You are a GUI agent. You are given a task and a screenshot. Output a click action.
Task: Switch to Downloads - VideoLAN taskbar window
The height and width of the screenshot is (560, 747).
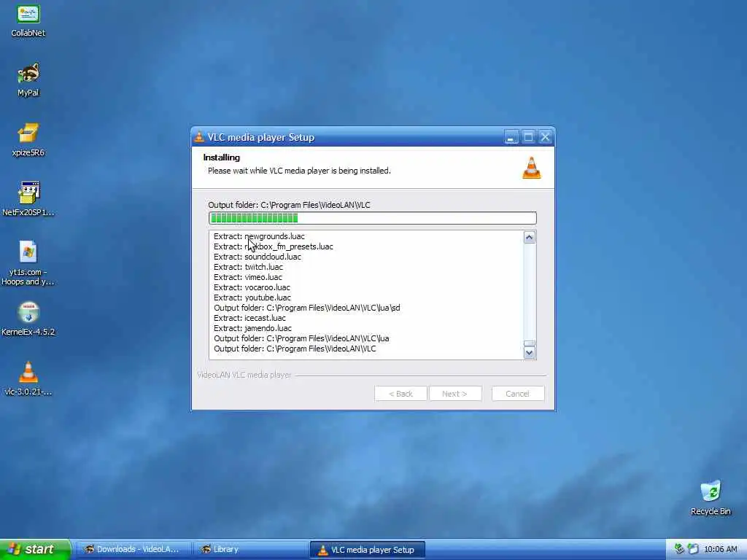pos(133,550)
